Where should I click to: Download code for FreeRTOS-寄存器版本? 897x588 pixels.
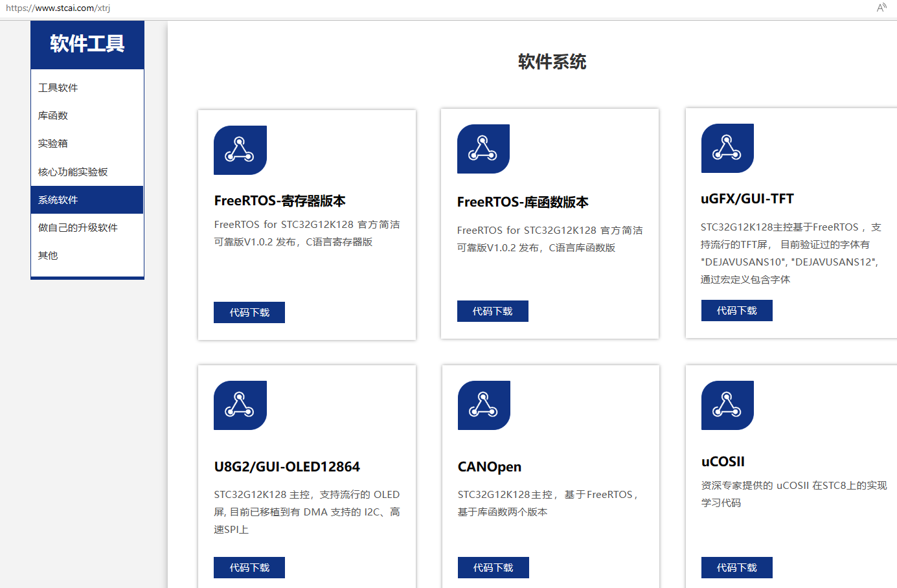click(x=249, y=312)
